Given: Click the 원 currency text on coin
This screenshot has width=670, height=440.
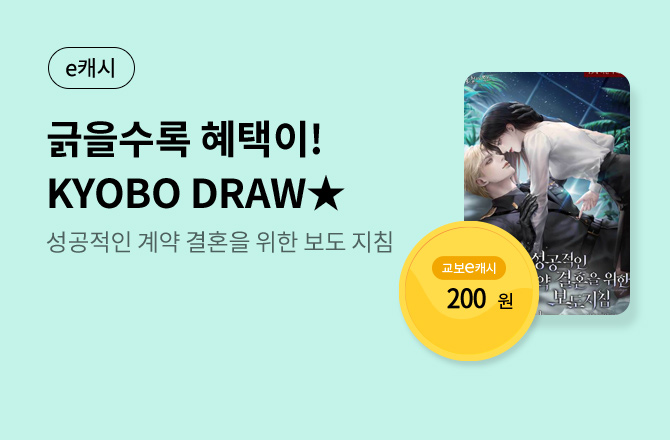Looking at the screenshot, I should [505, 301].
